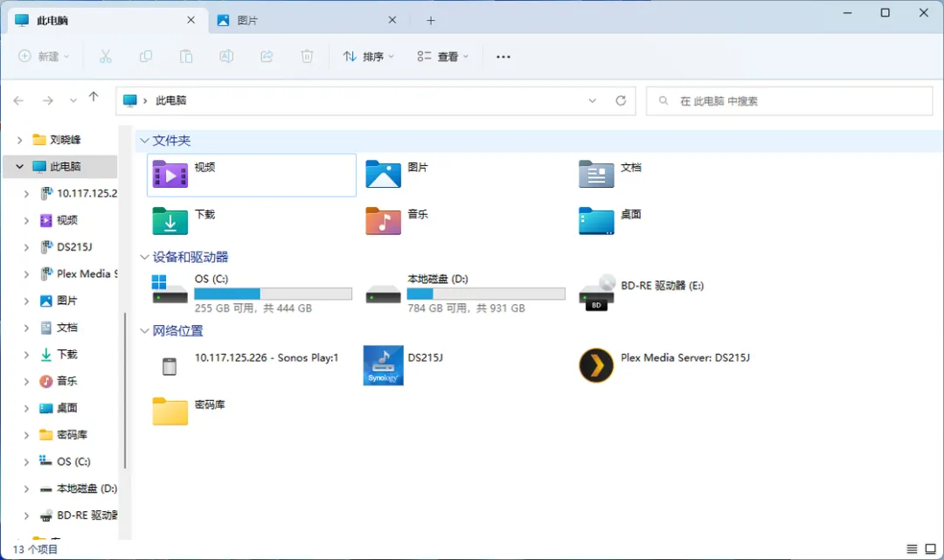
Task: Close the 此电脑 tab
Action: tap(191, 20)
